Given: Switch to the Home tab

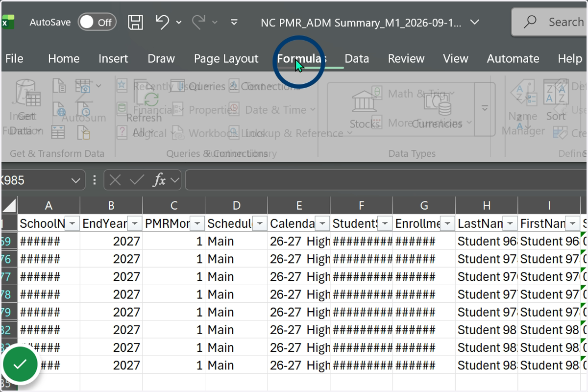Looking at the screenshot, I should point(64,58).
